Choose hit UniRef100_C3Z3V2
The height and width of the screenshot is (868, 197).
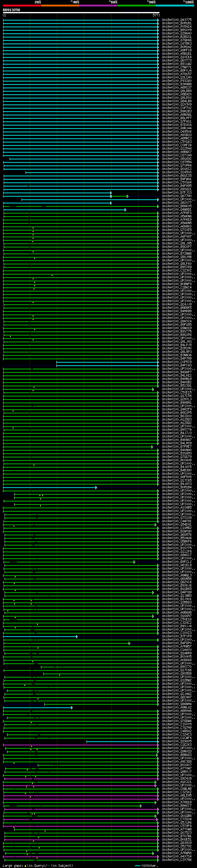(x=177, y=271)
